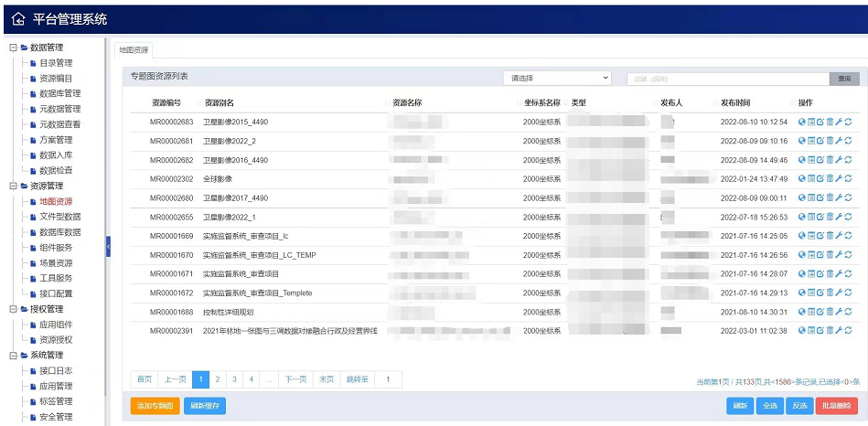Image resolution: width=868 pixels, height=426 pixels.
Task: Click 实施监督系统_审查项目_Templete cell
Action: click(257, 293)
